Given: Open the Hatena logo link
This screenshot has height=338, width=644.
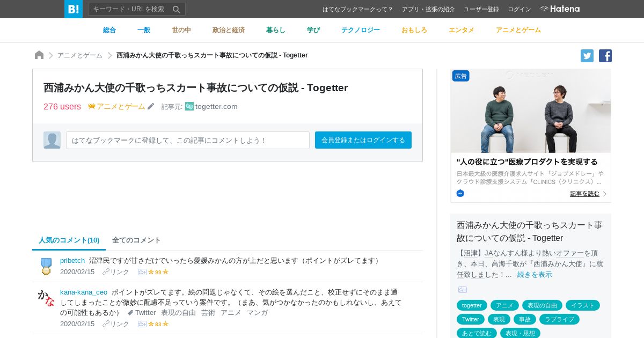Looking at the screenshot, I should click(560, 9).
